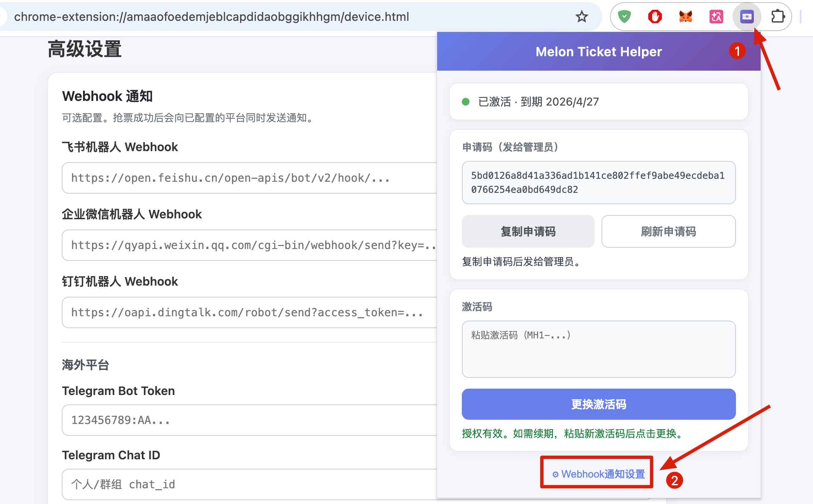Click the 高级设置 page heading

pyautogui.click(x=85, y=49)
